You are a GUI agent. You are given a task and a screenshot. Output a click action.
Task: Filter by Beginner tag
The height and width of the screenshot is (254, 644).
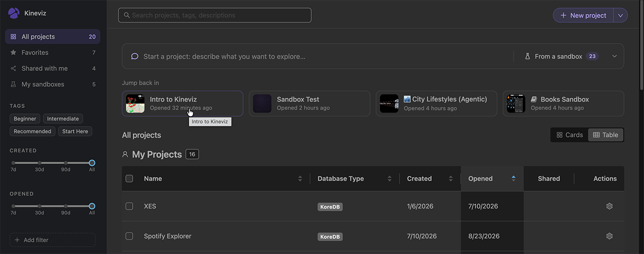tap(25, 119)
